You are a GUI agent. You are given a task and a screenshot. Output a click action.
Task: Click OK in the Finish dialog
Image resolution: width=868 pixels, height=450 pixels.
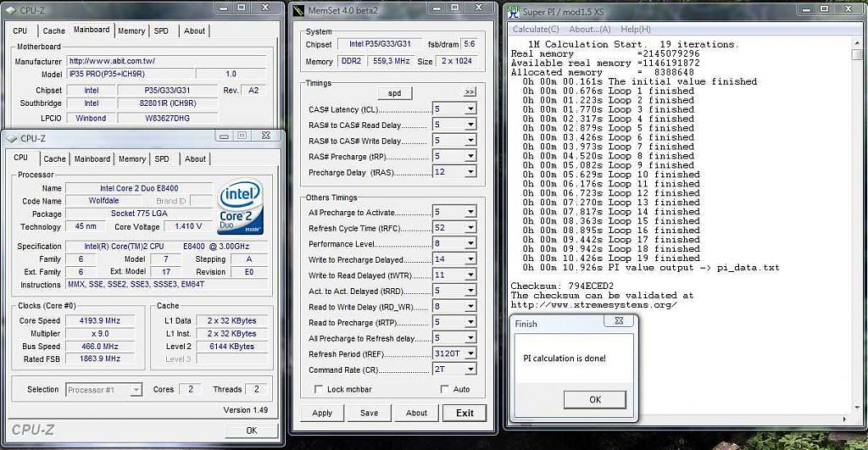594,400
